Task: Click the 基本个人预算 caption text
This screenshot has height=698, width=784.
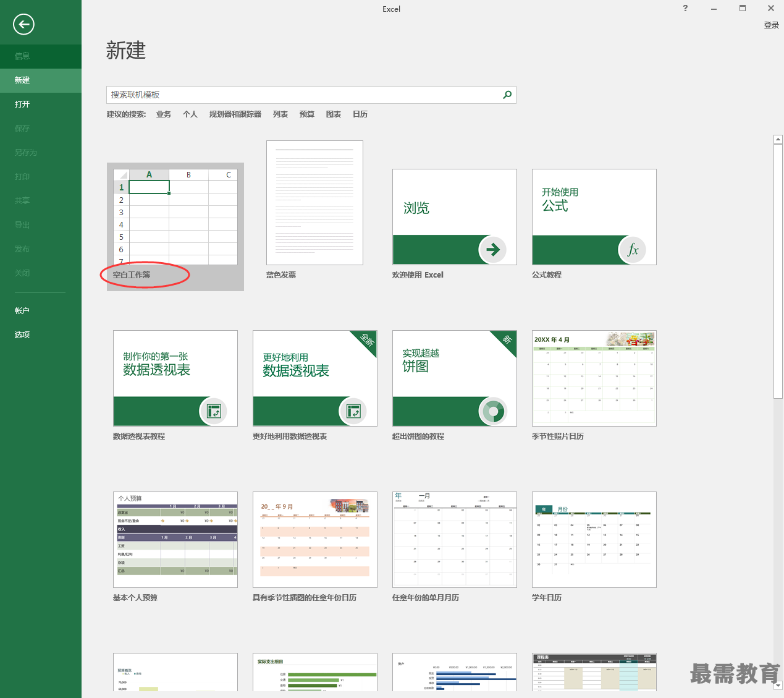Action: pos(135,598)
